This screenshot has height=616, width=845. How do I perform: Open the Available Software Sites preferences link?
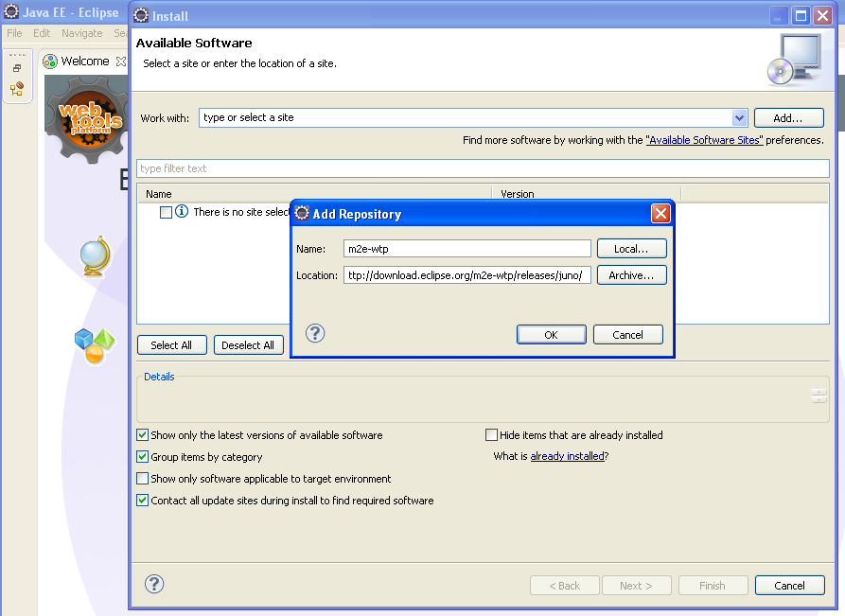point(704,140)
